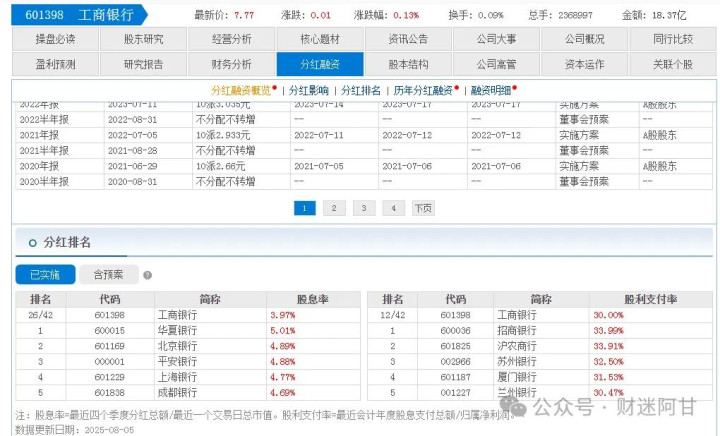Switch to the 研究报告 tab
Viewport: 720px width, 436px height.
point(143,64)
